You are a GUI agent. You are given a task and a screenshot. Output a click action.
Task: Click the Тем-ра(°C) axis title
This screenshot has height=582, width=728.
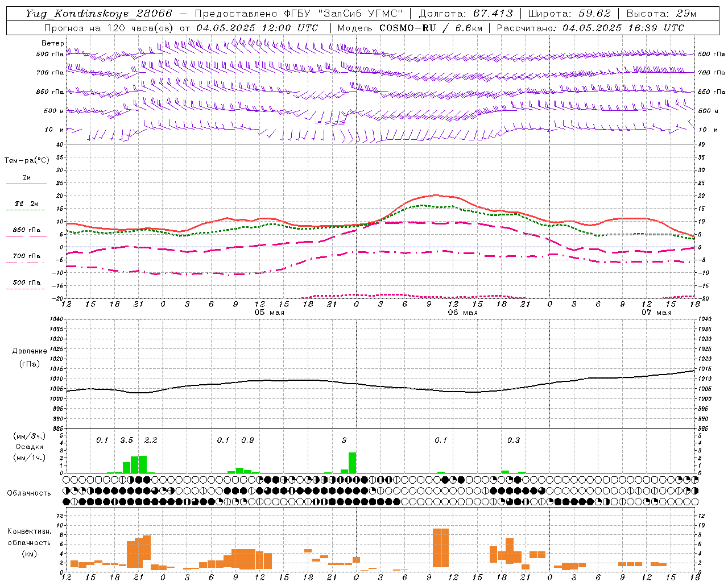[27, 161]
